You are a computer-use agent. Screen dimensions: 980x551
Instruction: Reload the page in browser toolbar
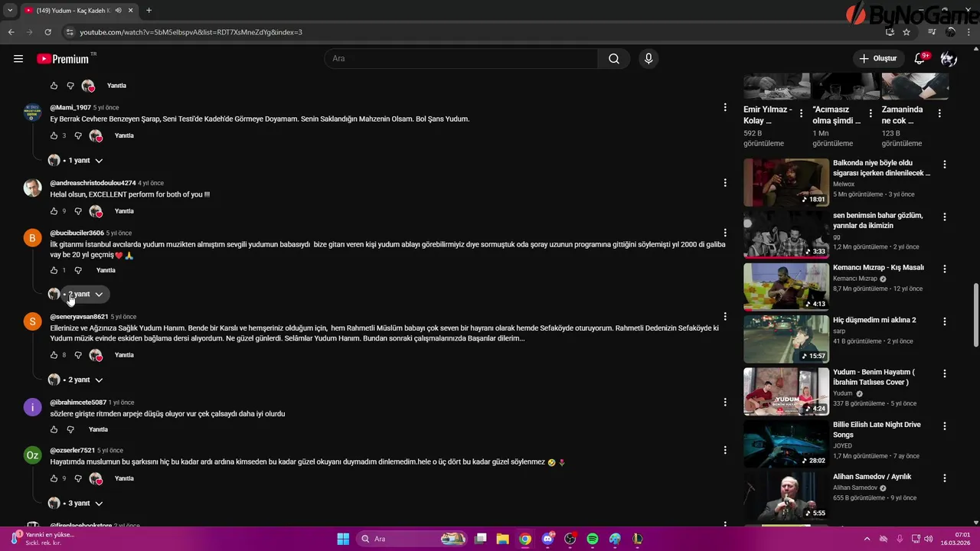[47, 32]
